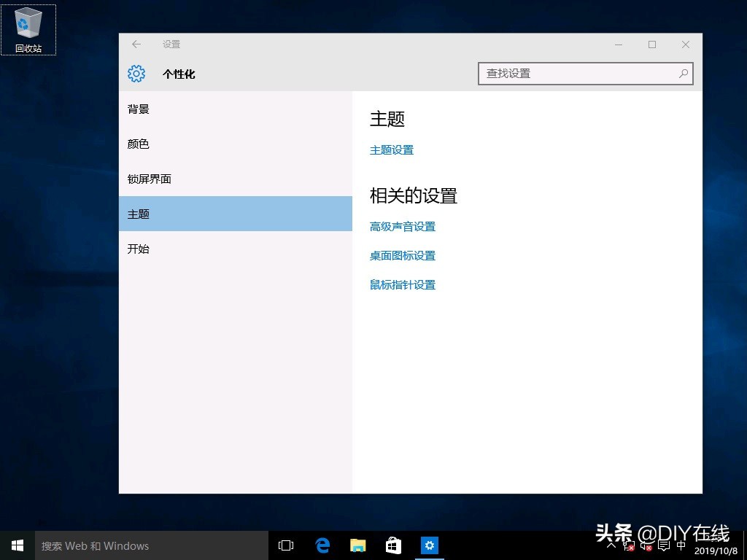Open the Action Center notification icon
Screen dimensions: 747x560
663,545
